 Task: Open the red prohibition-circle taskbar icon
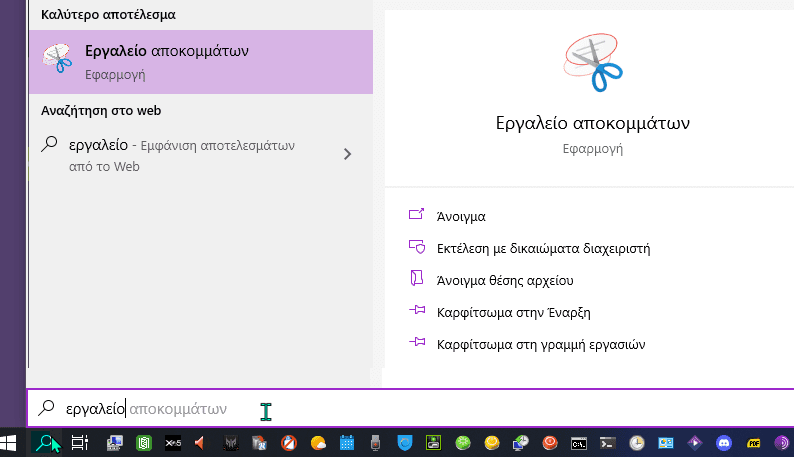tap(289, 443)
